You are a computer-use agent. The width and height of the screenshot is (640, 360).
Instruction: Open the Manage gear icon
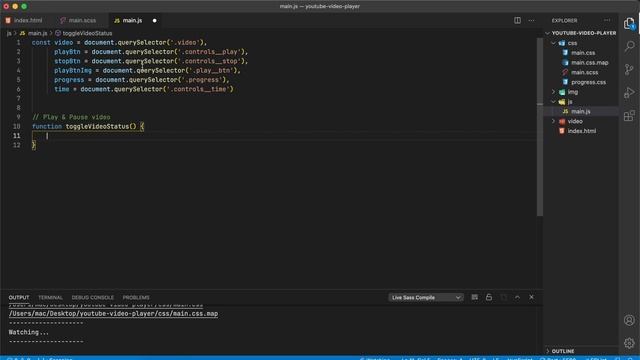pos(629,343)
